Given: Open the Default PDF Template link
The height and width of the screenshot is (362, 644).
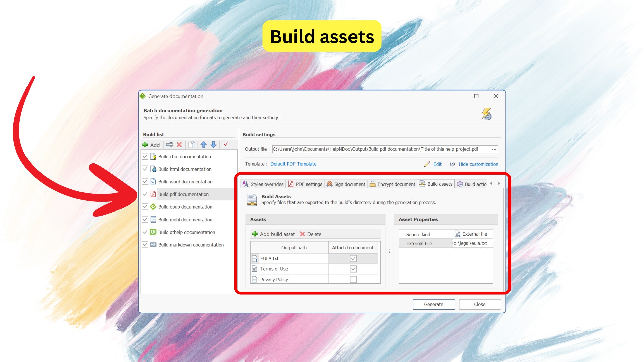Looking at the screenshot, I should [x=293, y=164].
